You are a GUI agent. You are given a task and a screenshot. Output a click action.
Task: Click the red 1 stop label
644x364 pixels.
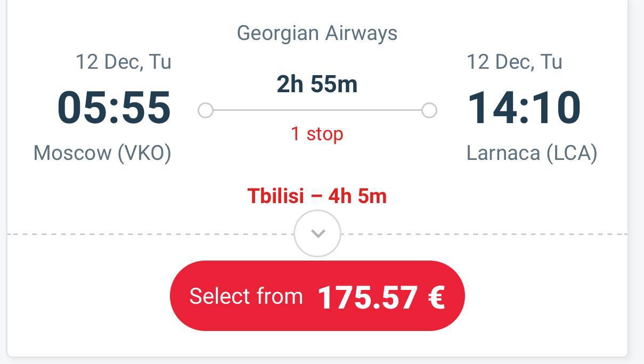pyautogui.click(x=317, y=134)
